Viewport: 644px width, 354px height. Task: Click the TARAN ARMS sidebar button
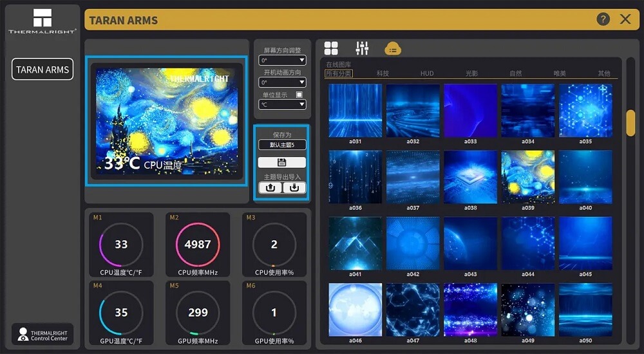tap(43, 70)
